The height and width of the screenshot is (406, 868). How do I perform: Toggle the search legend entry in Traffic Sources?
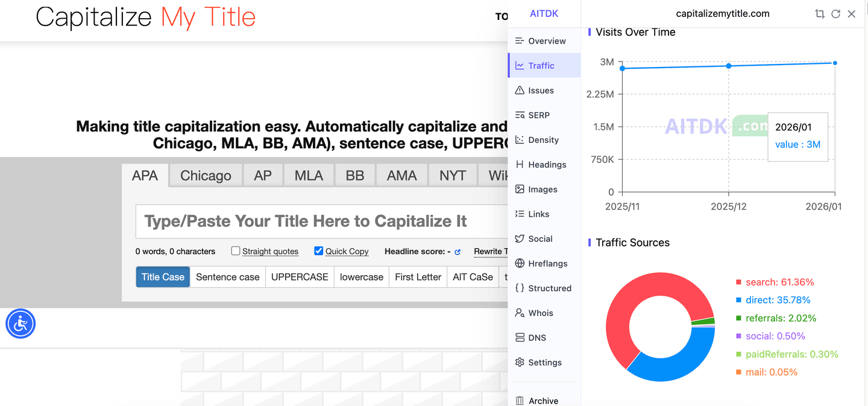[775, 282]
